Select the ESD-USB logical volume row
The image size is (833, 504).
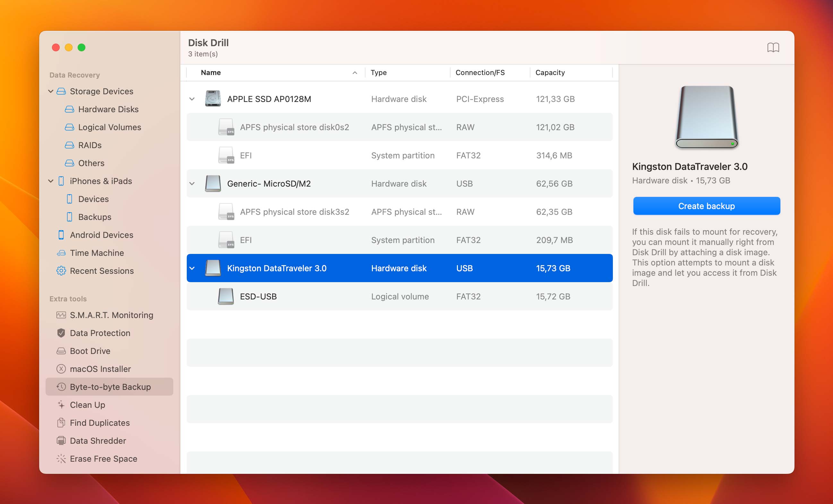[399, 296]
